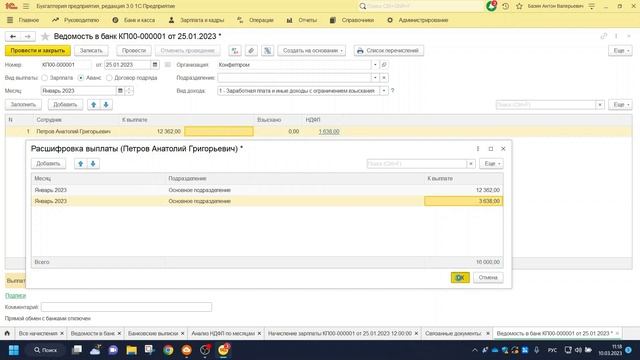This screenshot has height=360, width=640.
Task: Move main table row up
Action: point(93,104)
